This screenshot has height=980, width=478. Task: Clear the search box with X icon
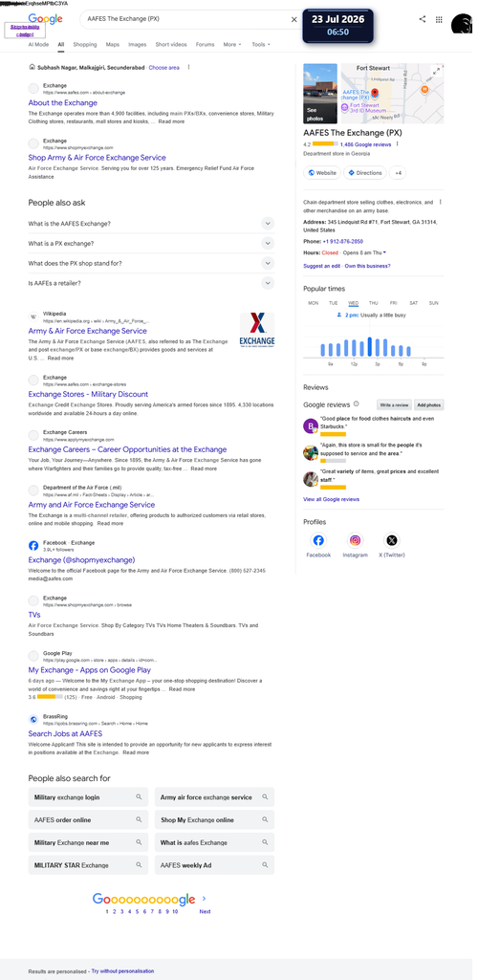point(293,19)
